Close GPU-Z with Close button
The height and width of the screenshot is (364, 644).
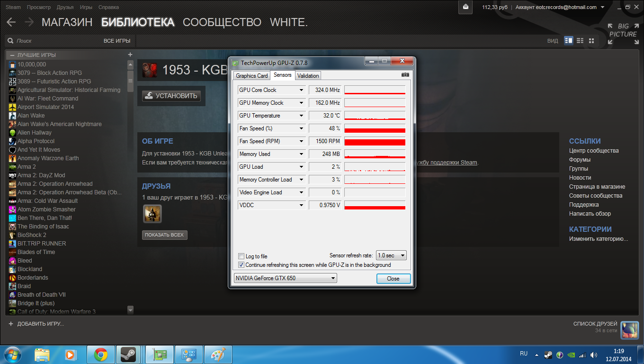(x=394, y=279)
